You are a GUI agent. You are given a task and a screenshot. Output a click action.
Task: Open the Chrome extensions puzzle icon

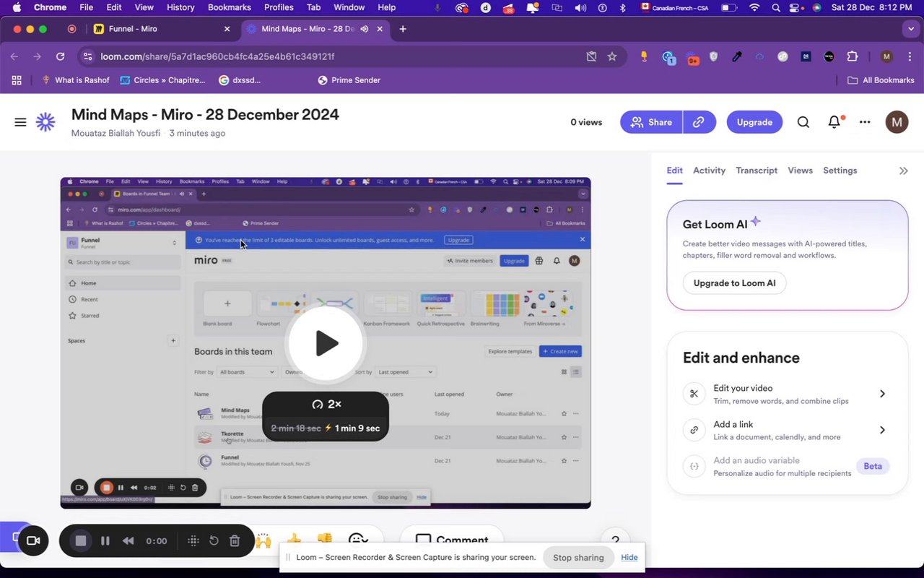[x=853, y=56]
